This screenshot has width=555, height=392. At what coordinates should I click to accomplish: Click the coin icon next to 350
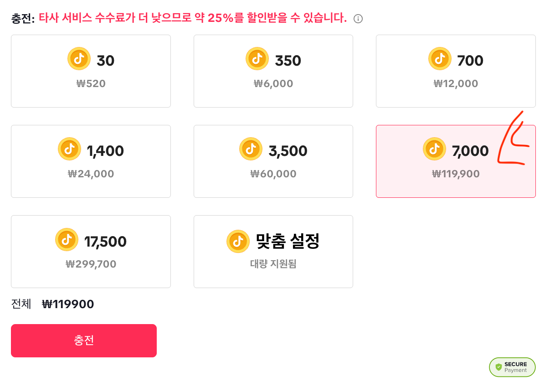pyautogui.click(x=257, y=59)
